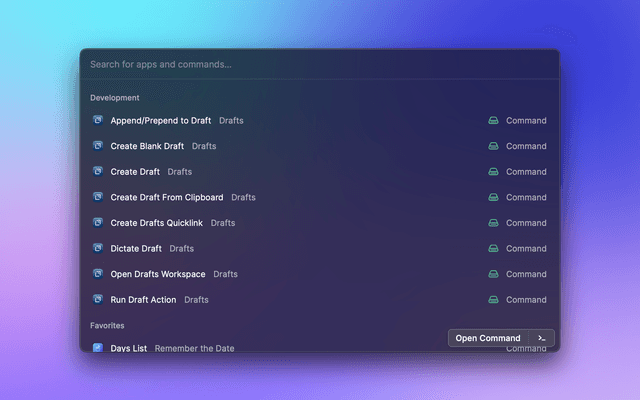The image size is (640, 400).
Task: Choose Create Drafts Quicklink from list
Action: click(157, 223)
